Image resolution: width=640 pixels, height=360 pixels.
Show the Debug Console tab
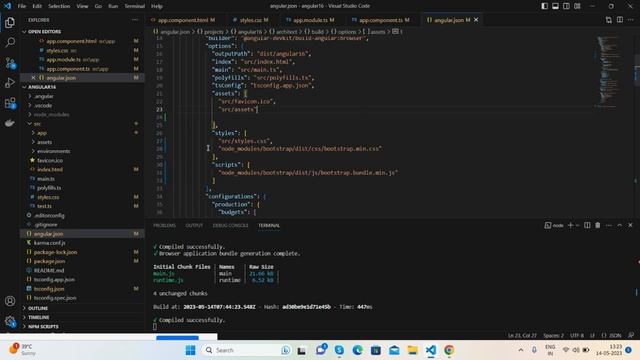pyautogui.click(x=230, y=225)
